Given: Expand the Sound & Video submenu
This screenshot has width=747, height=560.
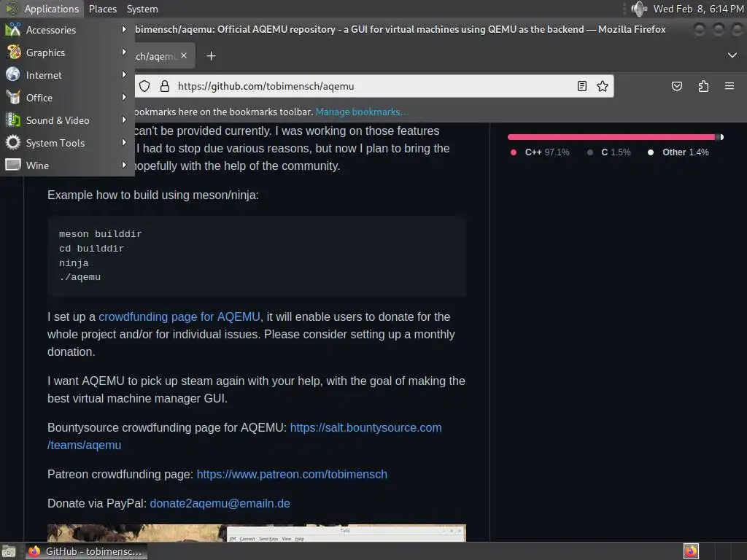Looking at the screenshot, I should 66,120.
